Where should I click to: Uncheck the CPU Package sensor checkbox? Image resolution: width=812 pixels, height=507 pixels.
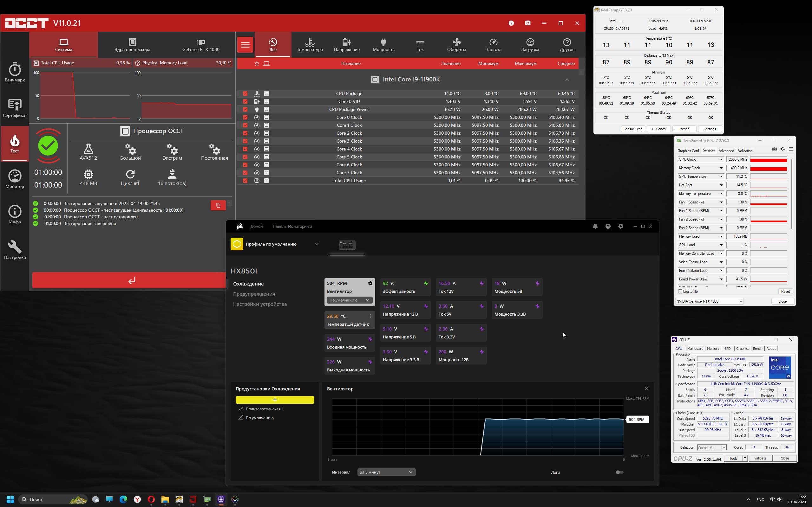point(245,93)
